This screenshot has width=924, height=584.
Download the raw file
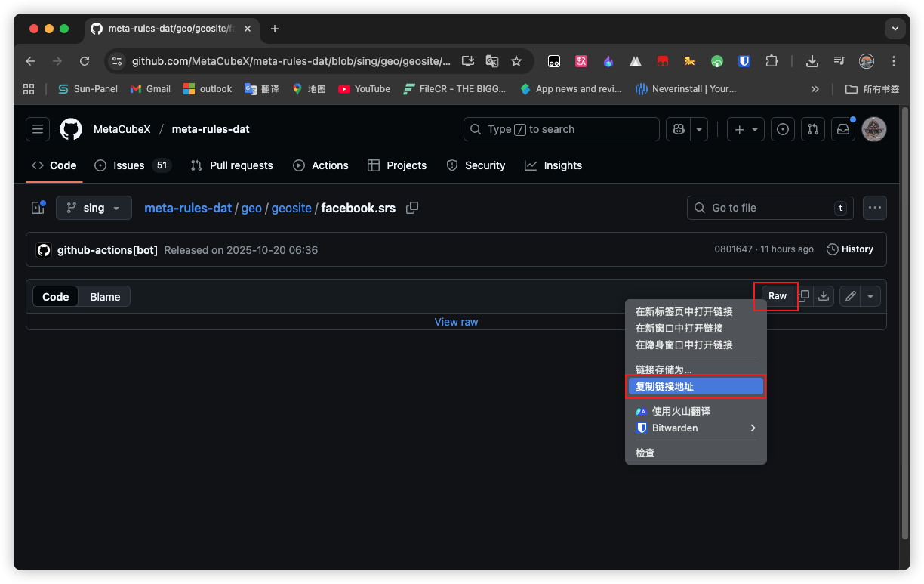824,296
